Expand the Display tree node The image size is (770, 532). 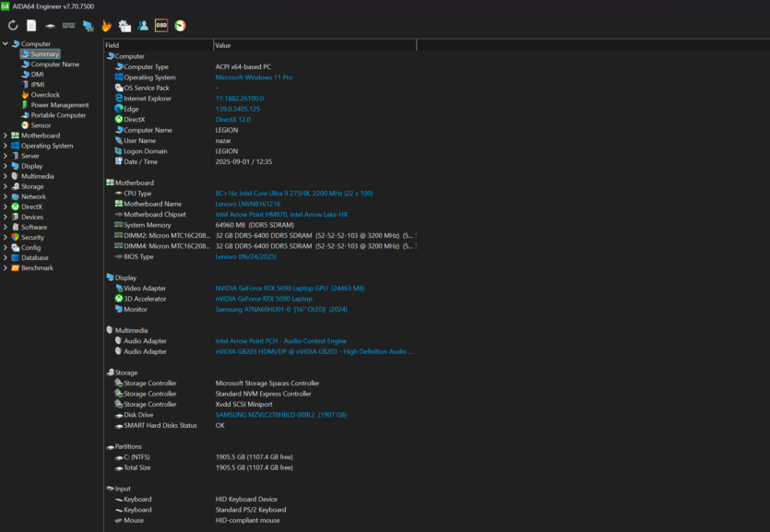click(6, 166)
